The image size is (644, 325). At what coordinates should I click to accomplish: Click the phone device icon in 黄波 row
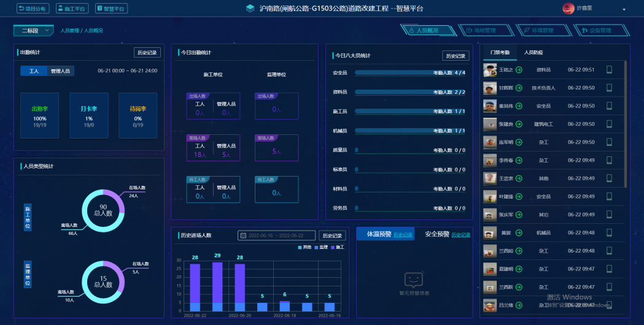click(609, 232)
